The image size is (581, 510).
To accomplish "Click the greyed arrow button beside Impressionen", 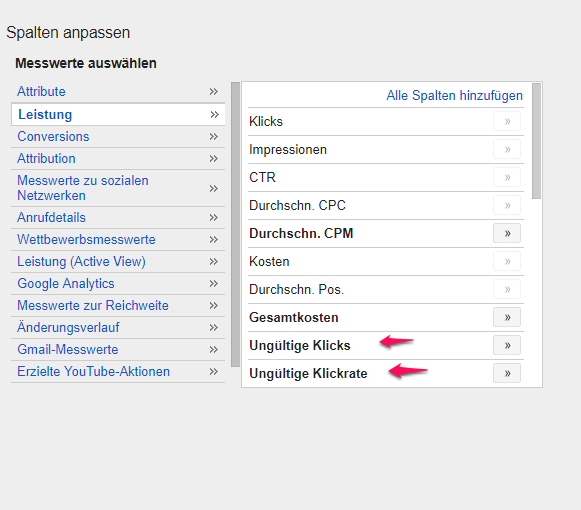I will point(507,149).
